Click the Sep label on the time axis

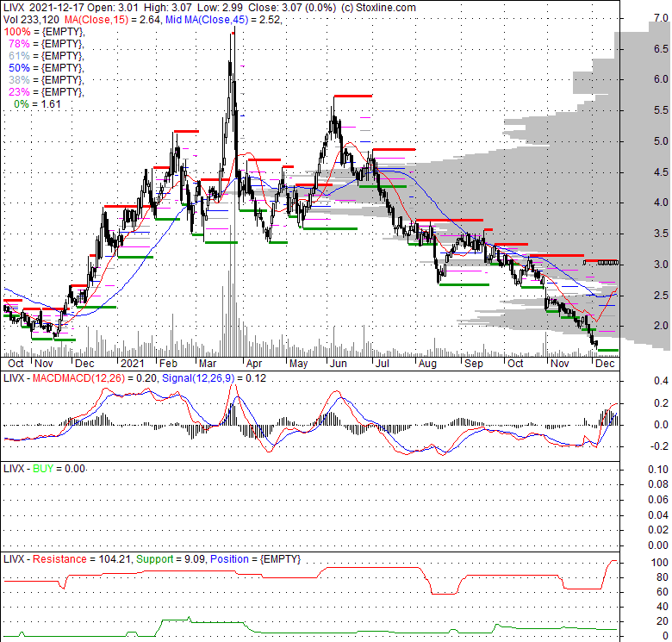point(474,364)
